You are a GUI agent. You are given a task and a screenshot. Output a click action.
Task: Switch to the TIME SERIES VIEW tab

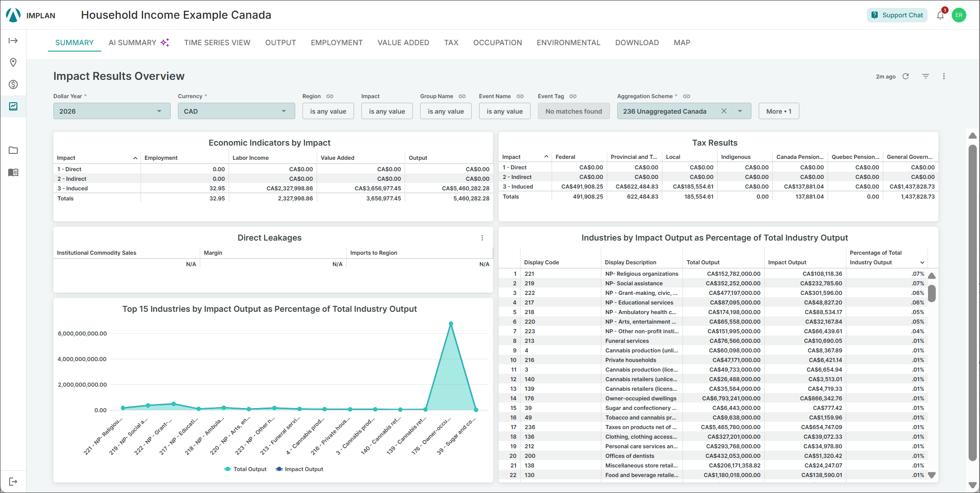pyautogui.click(x=217, y=42)
